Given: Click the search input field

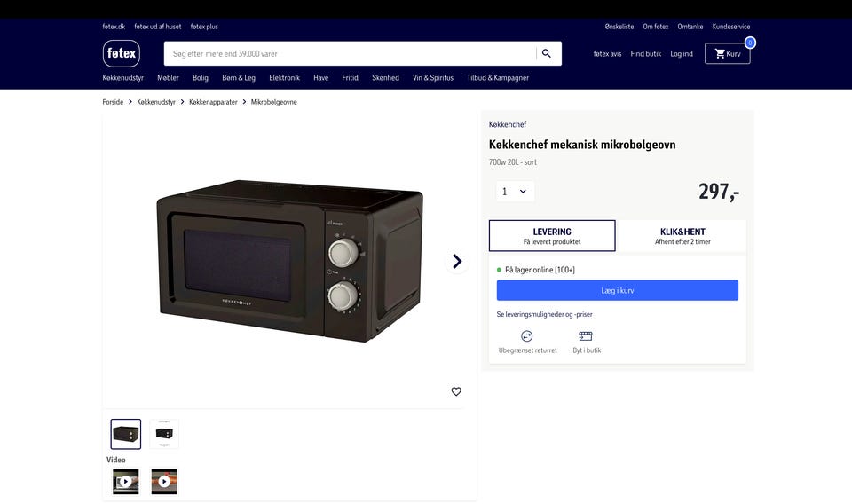Looking at the screenshot, I should tap(350, 54).
